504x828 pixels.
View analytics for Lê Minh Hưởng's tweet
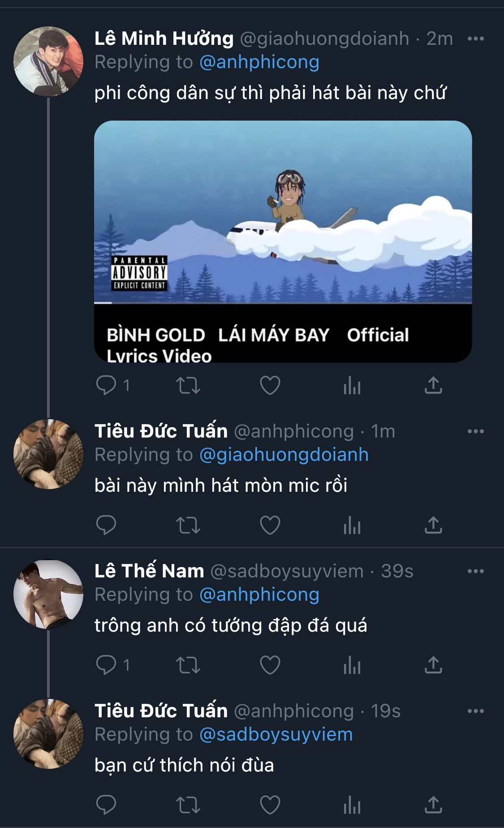point(352,385)
